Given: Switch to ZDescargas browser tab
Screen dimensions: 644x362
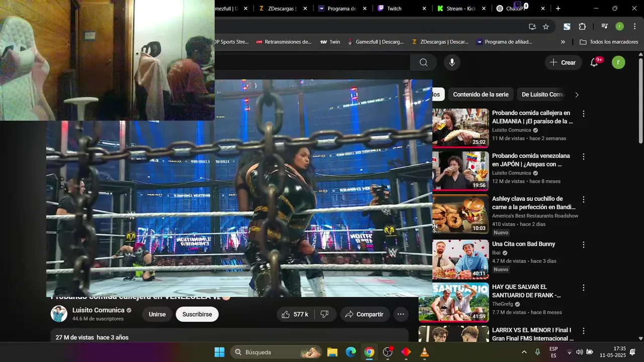Looking at the screenshot, I should [282, 8].
